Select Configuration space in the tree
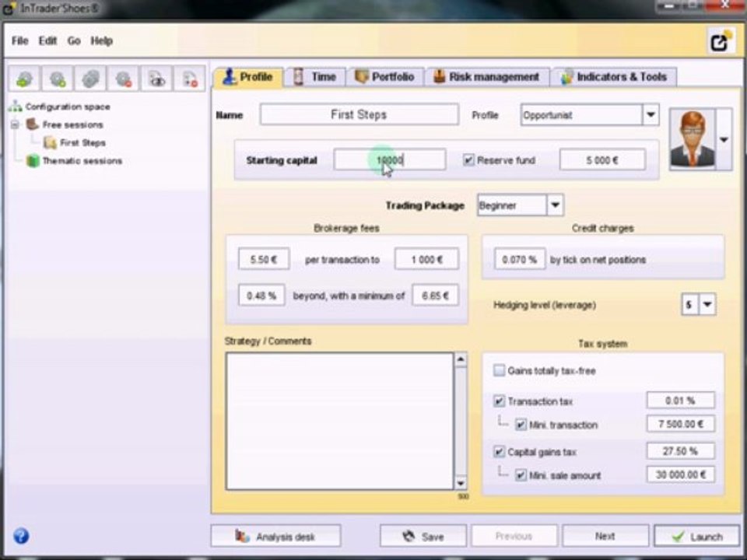 coord(68,107)
